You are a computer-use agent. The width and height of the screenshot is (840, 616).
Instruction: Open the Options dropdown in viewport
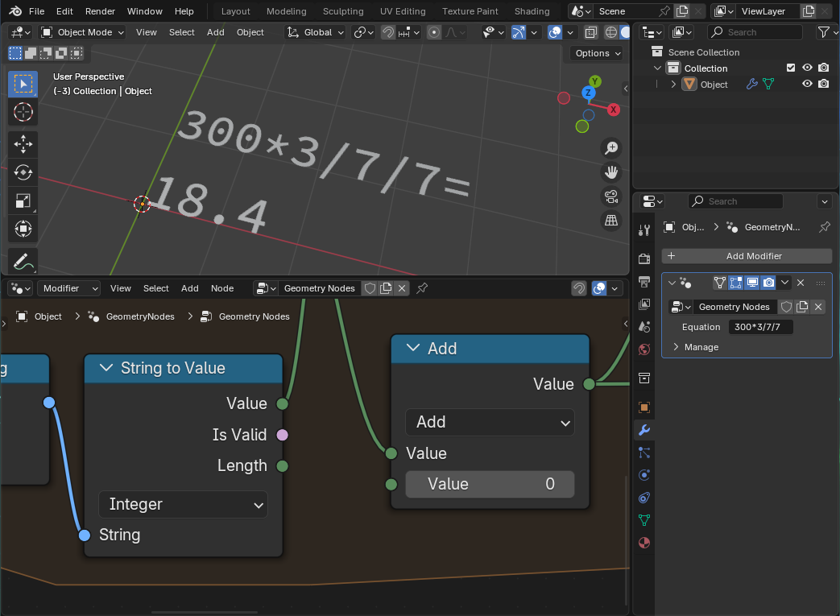tap(598, 53)
